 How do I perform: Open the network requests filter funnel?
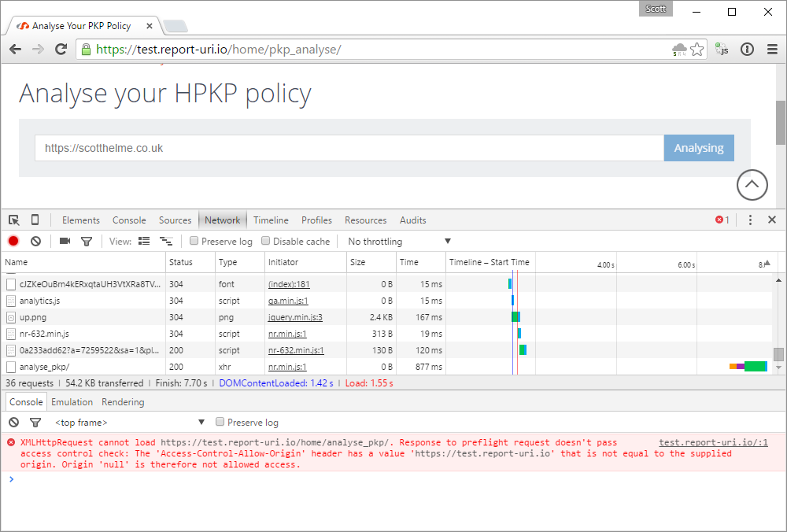pyautogui.click(x=87, y=241)
